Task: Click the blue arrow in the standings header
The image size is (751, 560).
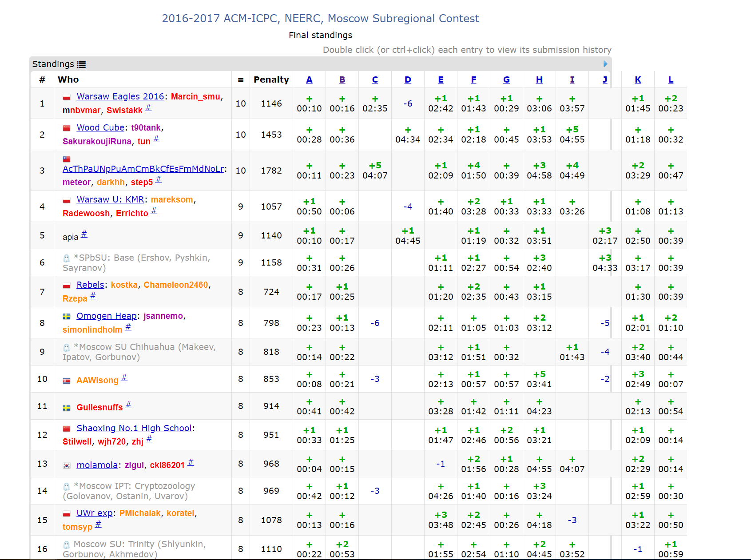Action: 605,64
